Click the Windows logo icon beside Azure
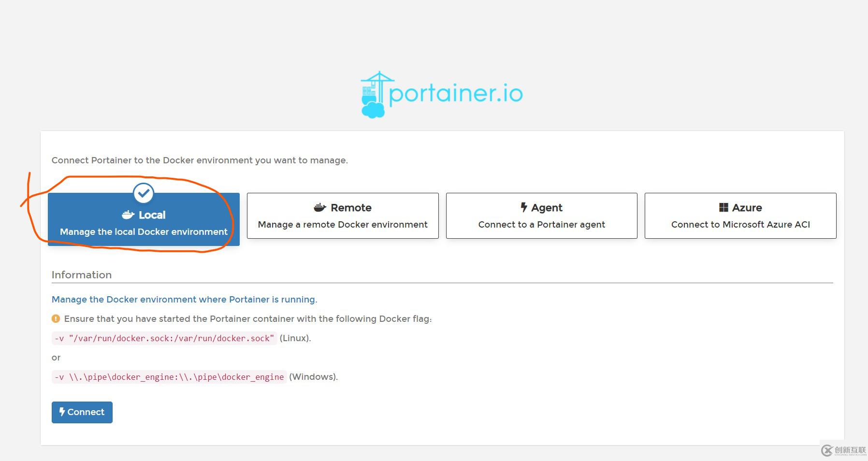Screen dimensions: 868x461 [x=723, y=208]
